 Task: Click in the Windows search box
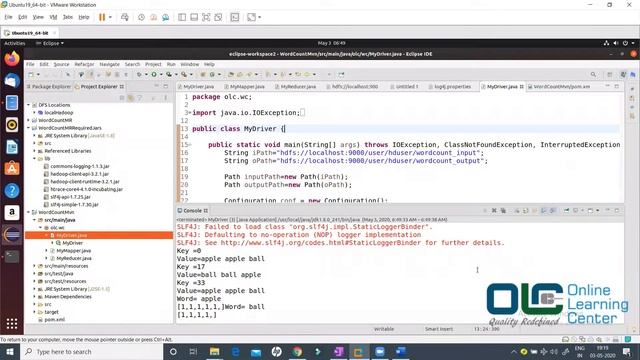(92, 352)
